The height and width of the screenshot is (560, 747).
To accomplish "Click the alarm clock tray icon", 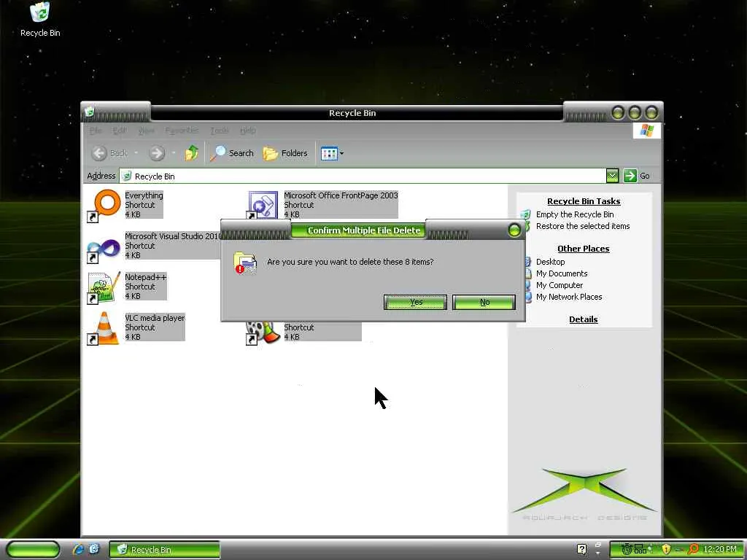I will tap(627, 550).
